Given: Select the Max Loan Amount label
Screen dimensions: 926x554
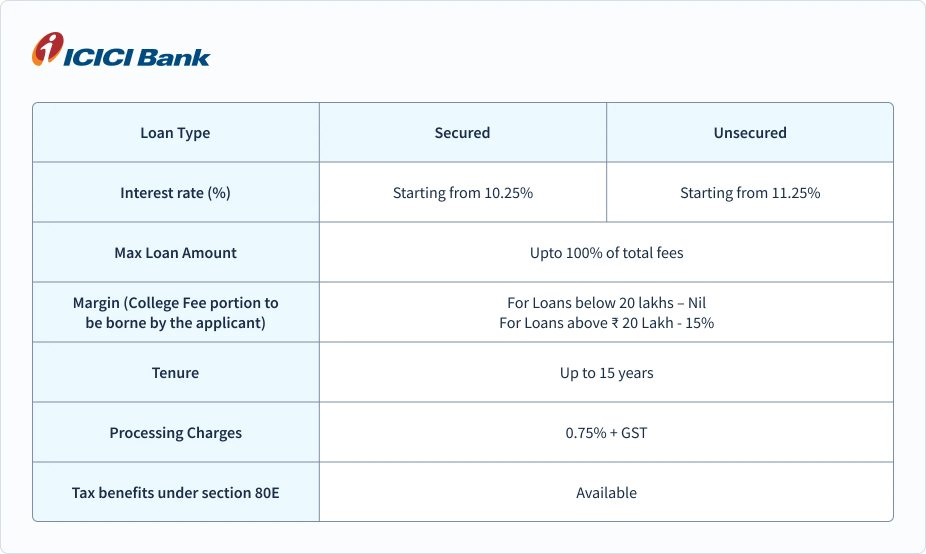Looking at the screenshot, I should (x=175, y=253).
